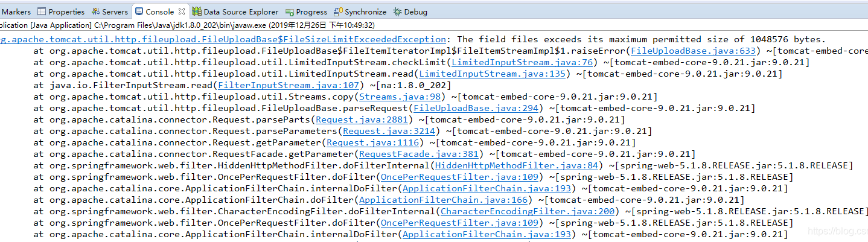Viewport: 868px width, 242px height.
Task: Click the Console tab icon
Action: [x=139, y=11]
